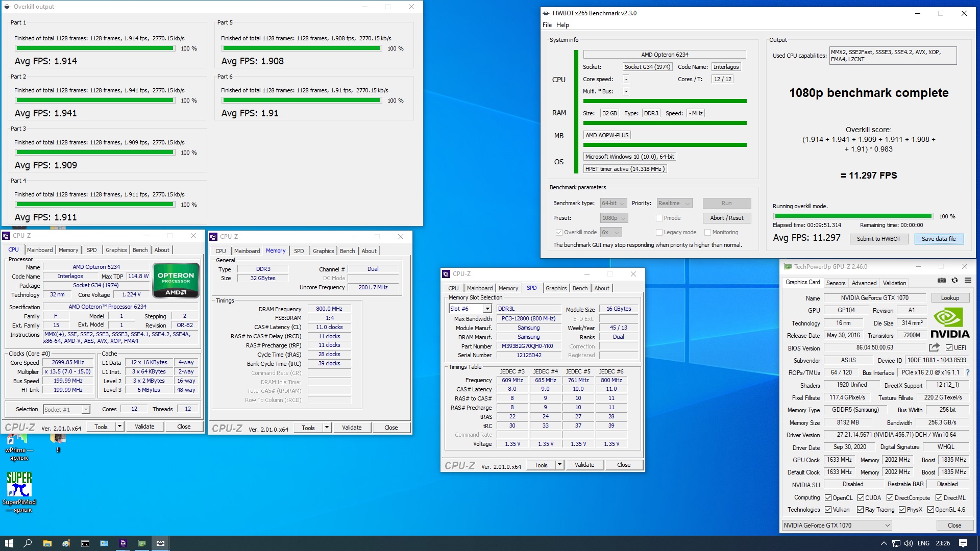The image size is (980, 551).
Task: Click the Control Panel taskbar icon
Action: pos(104,543)
